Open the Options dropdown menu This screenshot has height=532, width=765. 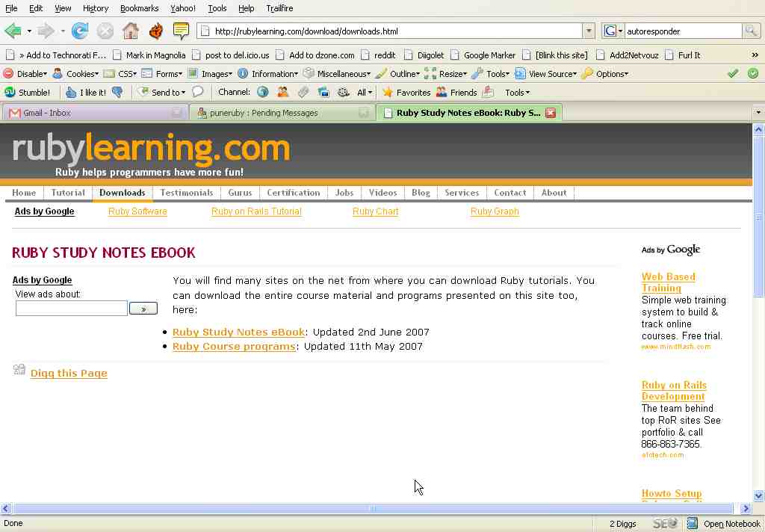(x=605, y=74)
